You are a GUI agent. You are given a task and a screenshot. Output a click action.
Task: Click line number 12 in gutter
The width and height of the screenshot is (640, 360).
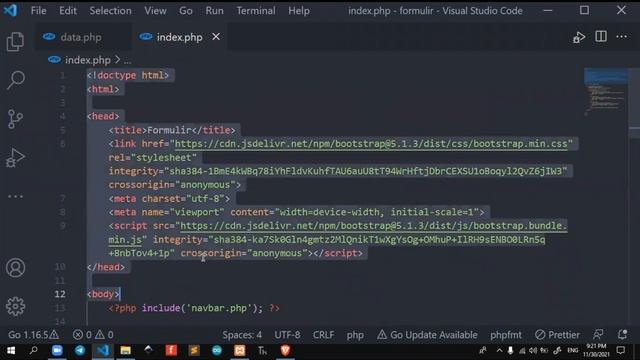point(60,294)
